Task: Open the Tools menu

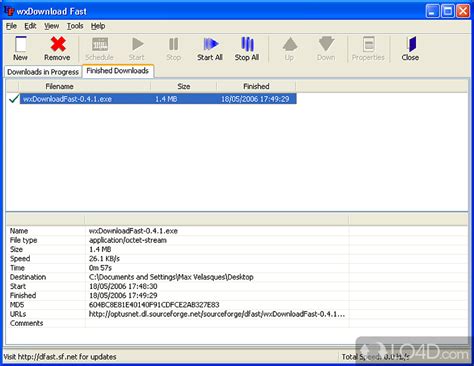Action: click(75, 26)
